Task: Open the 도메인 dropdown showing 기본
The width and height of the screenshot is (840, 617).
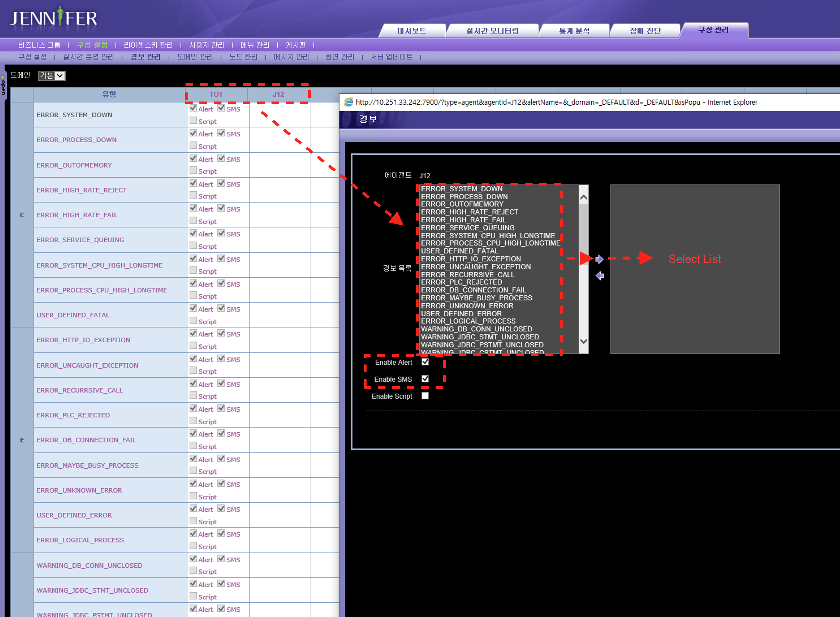Action: (x=52, y=75)
